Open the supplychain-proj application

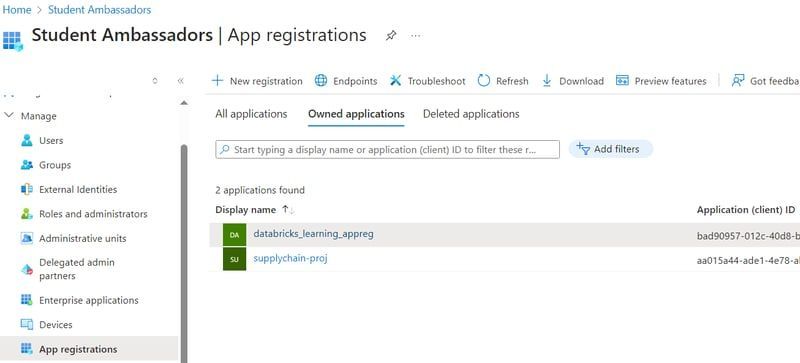click(x=290, y=258)
